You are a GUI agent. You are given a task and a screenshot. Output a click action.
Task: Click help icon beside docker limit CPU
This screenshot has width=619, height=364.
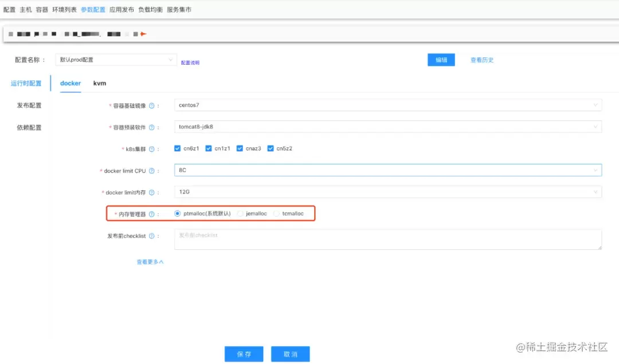click(151, 171)
